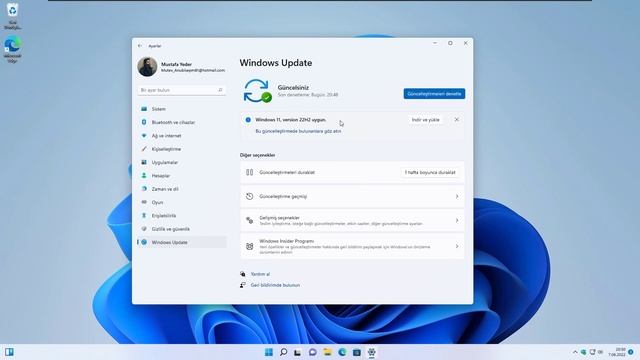Screen dimensions: 640x360
Task: Open the taskbar clock and date
Action: [618, 352]
